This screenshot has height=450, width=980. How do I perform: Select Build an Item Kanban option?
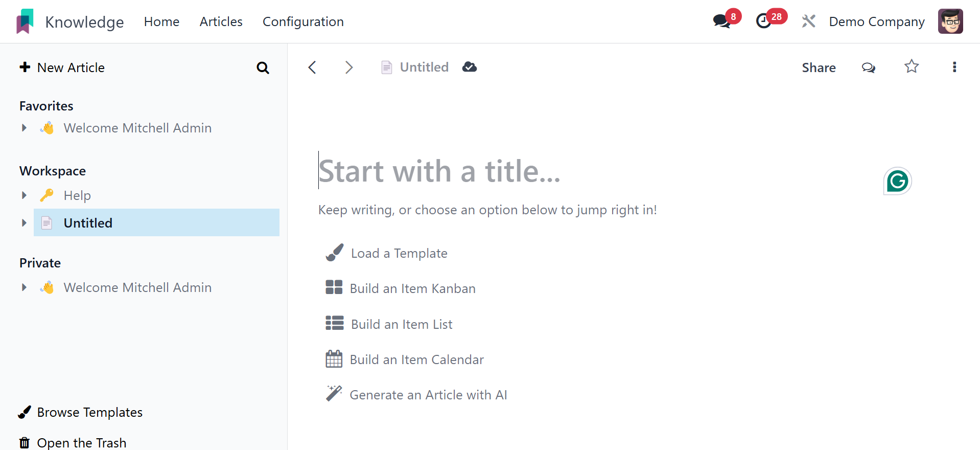coord(412,288)
